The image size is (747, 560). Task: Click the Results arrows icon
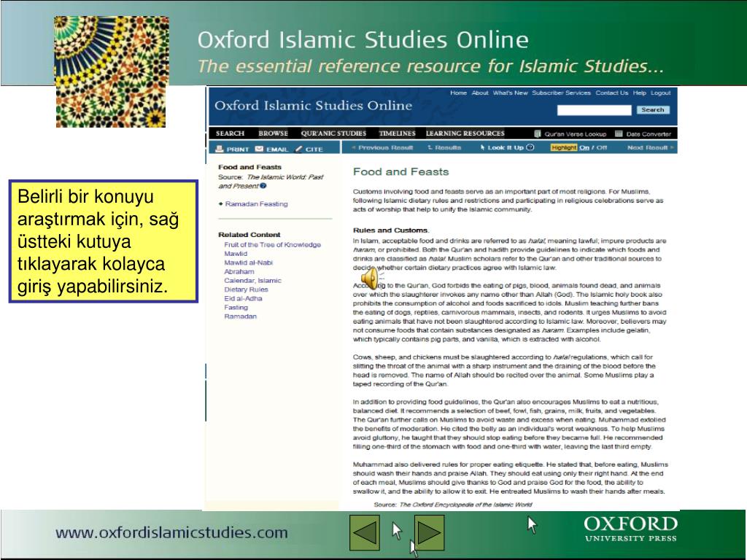[x=430, y=147]
